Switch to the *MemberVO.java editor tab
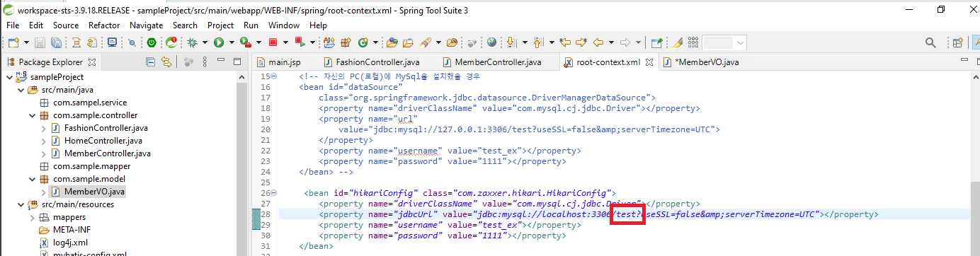Viewport: 980px width, 256px height. pos(701,62)
